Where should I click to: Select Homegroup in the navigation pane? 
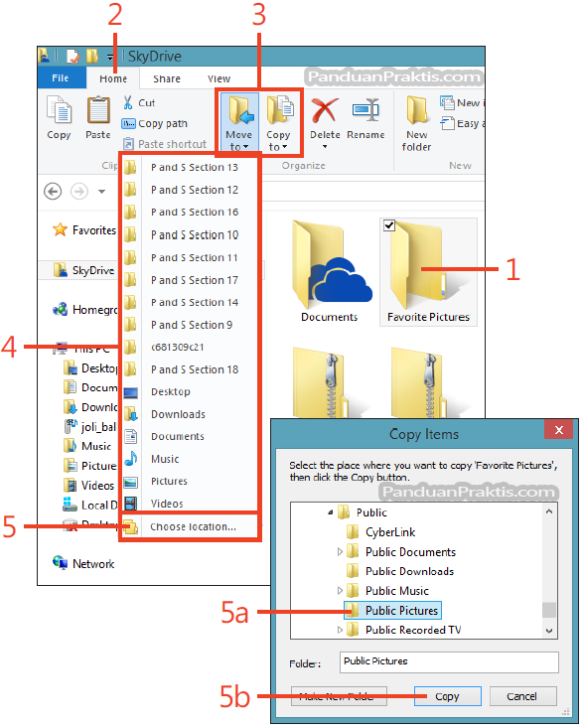pyautogui.click(x=85, y=309)
